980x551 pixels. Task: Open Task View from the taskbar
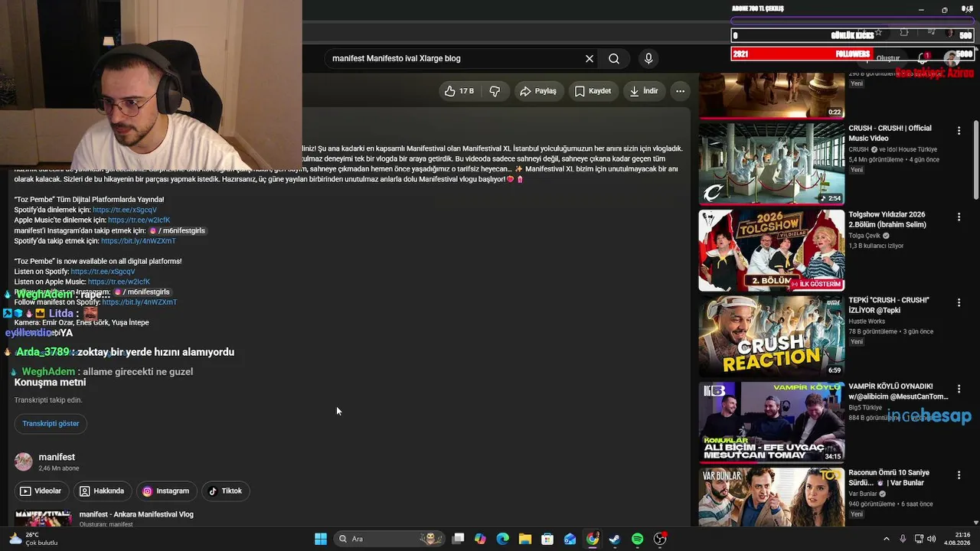pos(458,539)
